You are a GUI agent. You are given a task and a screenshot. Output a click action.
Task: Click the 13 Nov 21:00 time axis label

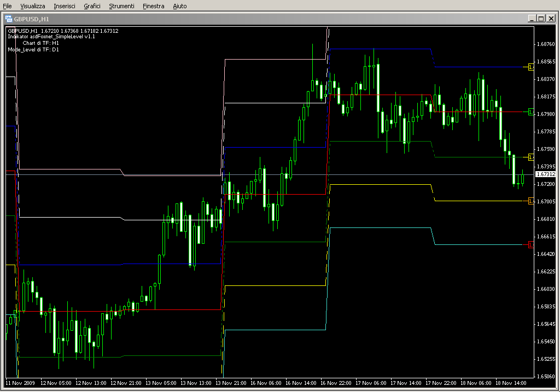(231, 383)
